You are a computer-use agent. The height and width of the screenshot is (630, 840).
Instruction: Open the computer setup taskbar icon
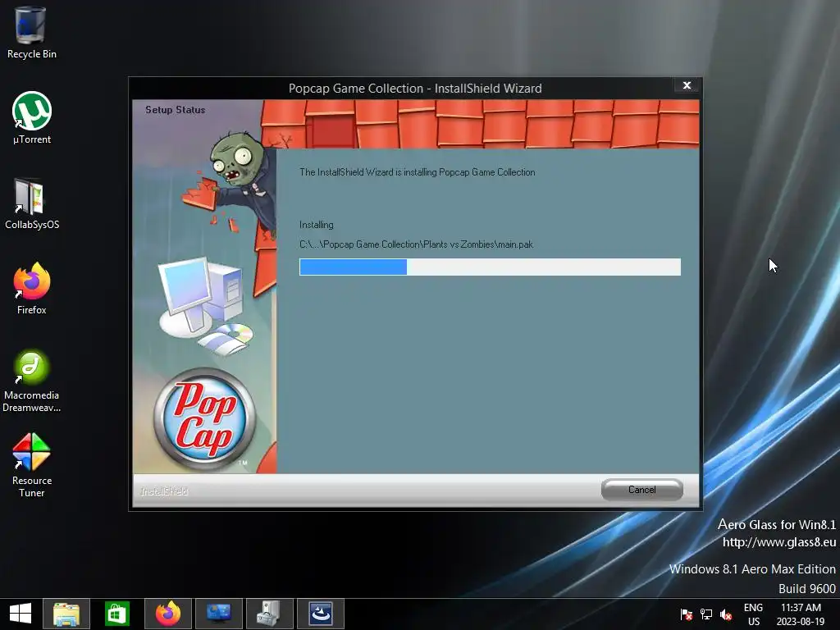tap(270, 614)
